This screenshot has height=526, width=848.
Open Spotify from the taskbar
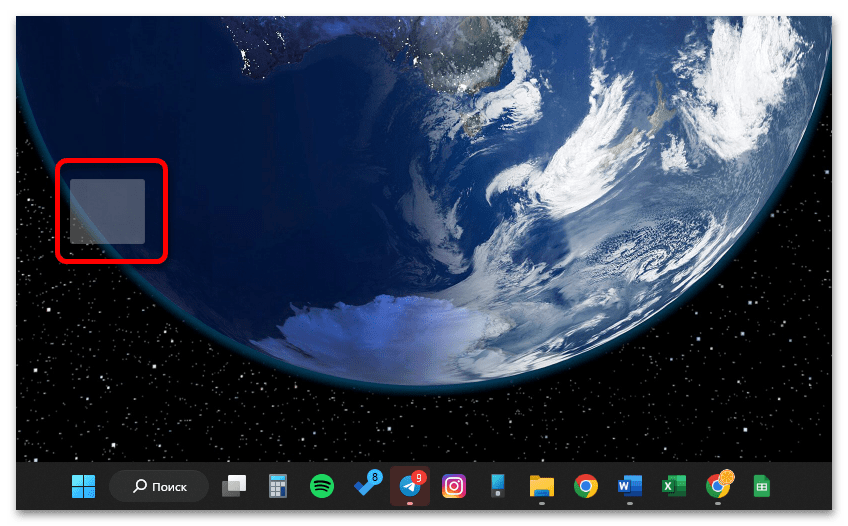(x=322, y=487)
